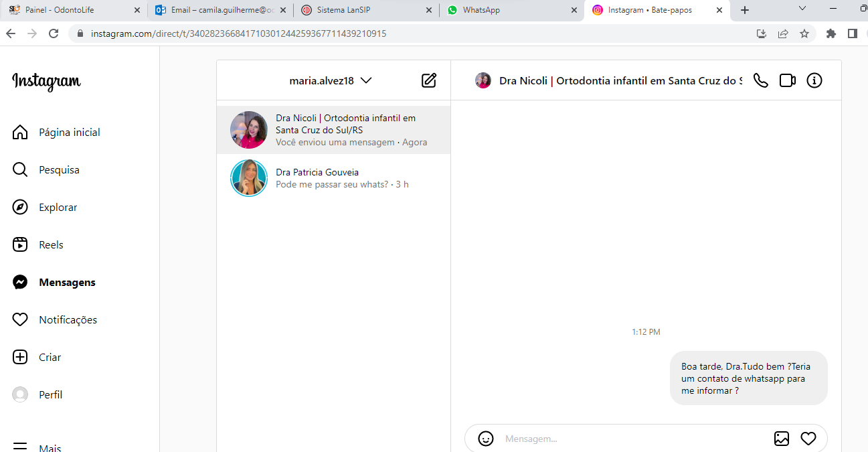The width and height of the screenshot is (868, 452).
Task: Go to Explorar in the sidebar
Action: pos(58,208)
